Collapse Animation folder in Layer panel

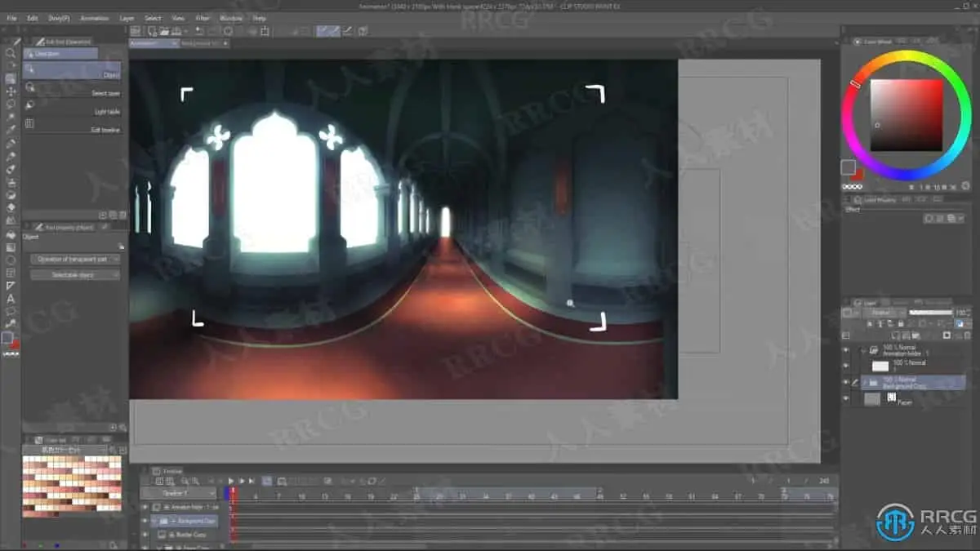pyautogui.click(x=864, y=349)
